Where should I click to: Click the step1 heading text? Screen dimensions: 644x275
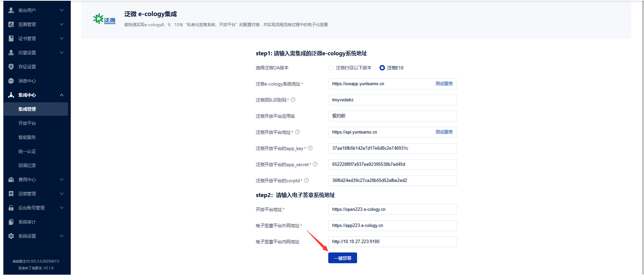pos(312,53)
